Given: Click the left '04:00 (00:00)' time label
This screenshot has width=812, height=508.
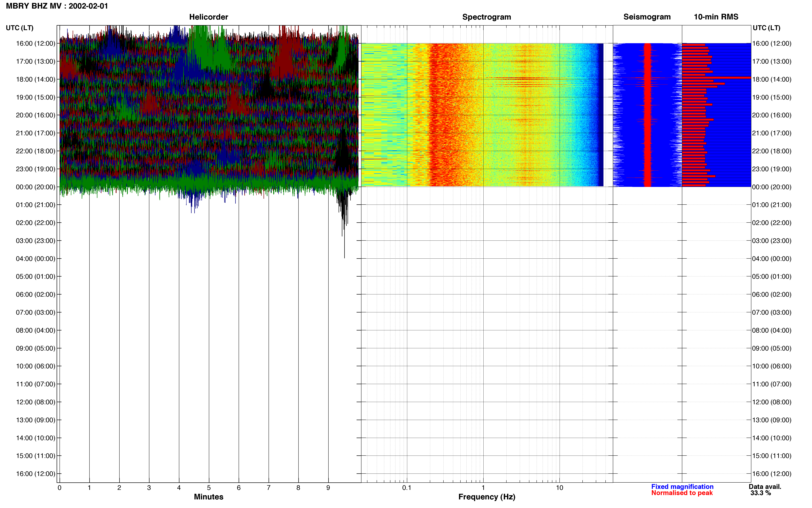Looking at the screenshot, I should point(36,259).
